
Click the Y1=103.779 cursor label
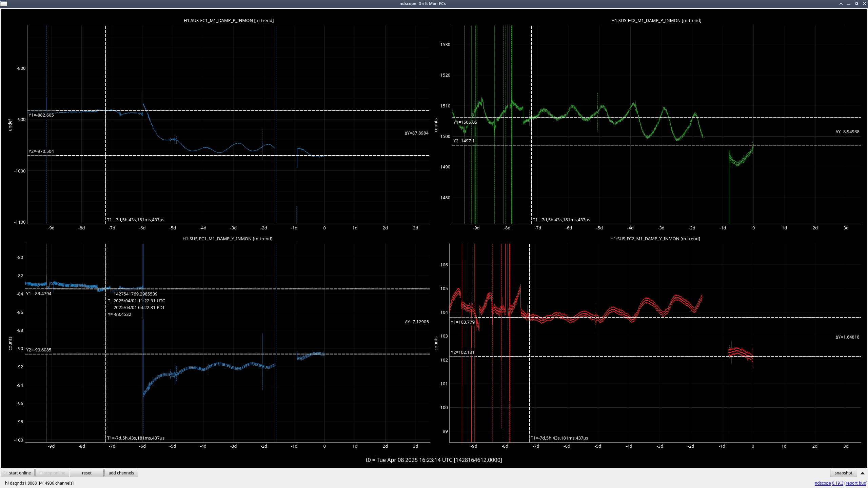pyautogui.click(x=463, y=322)
